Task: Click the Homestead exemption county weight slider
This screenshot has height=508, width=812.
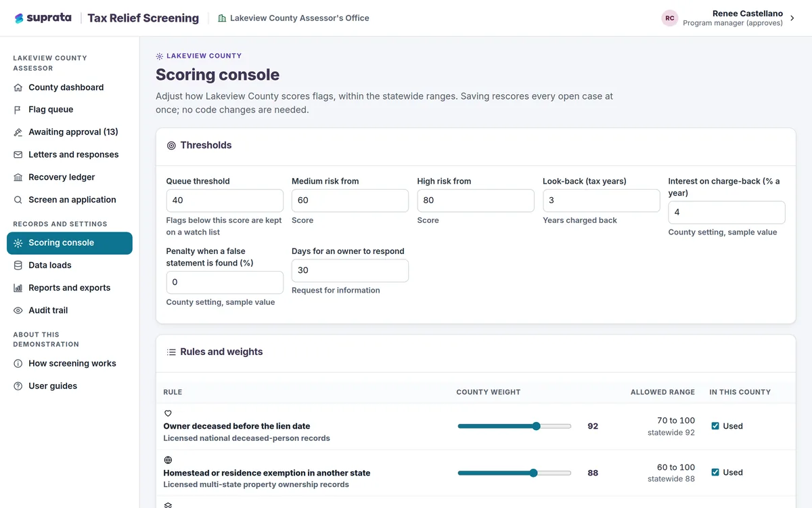Action: tap(514, 473)
